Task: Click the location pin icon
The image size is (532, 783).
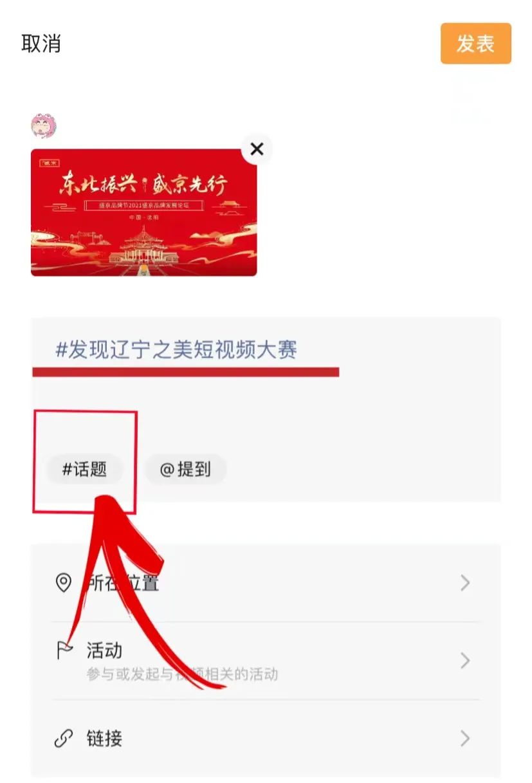Action: click(63, 583)
